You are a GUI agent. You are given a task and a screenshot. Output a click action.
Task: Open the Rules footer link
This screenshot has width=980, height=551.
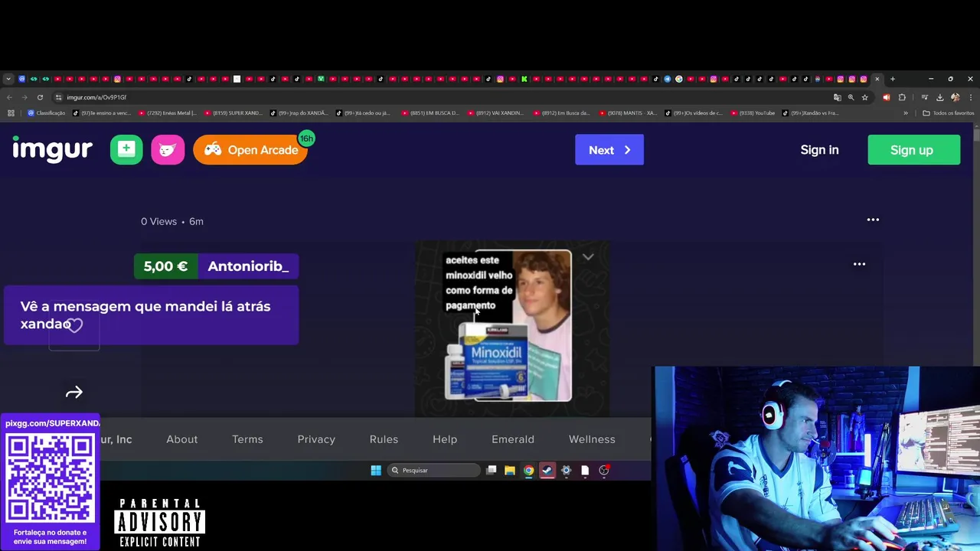384,439
